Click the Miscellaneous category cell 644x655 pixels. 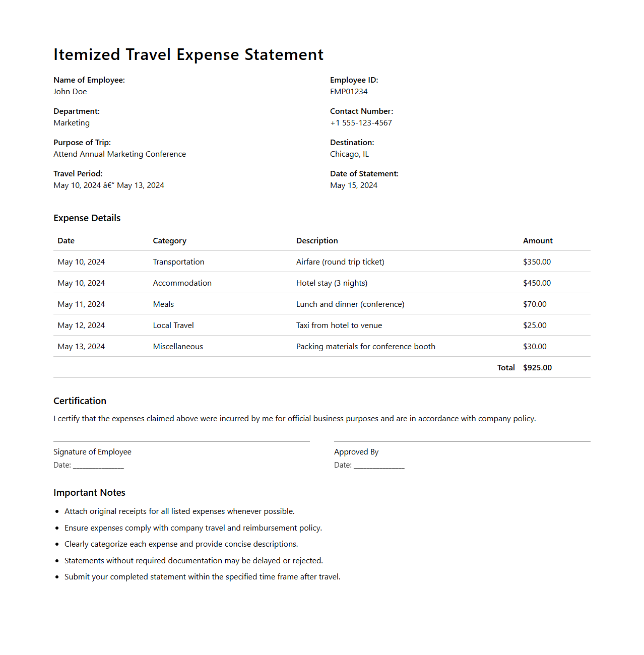pos(178,347)
